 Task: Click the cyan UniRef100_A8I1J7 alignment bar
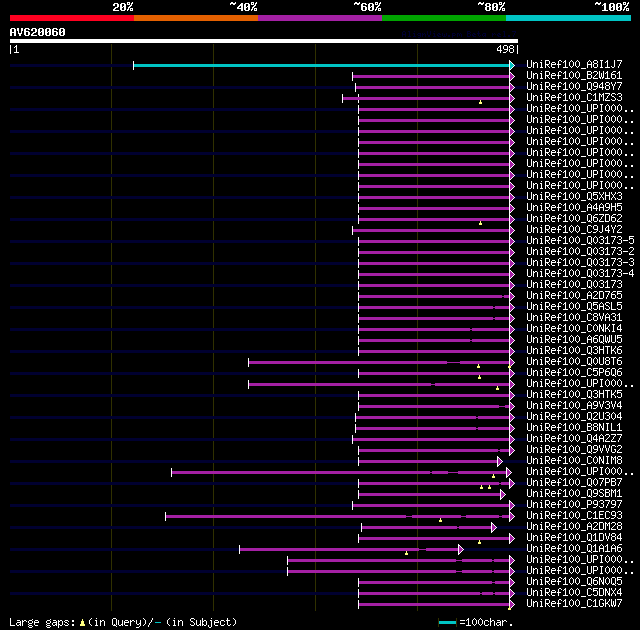[322, 65]
